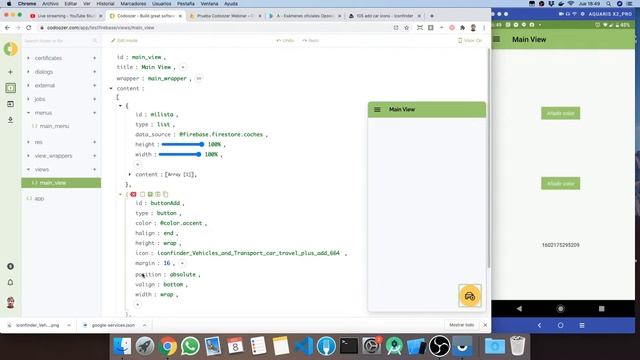Switch to the iconfinder browser tab
640x360 pixels.
tap(384, 16)
